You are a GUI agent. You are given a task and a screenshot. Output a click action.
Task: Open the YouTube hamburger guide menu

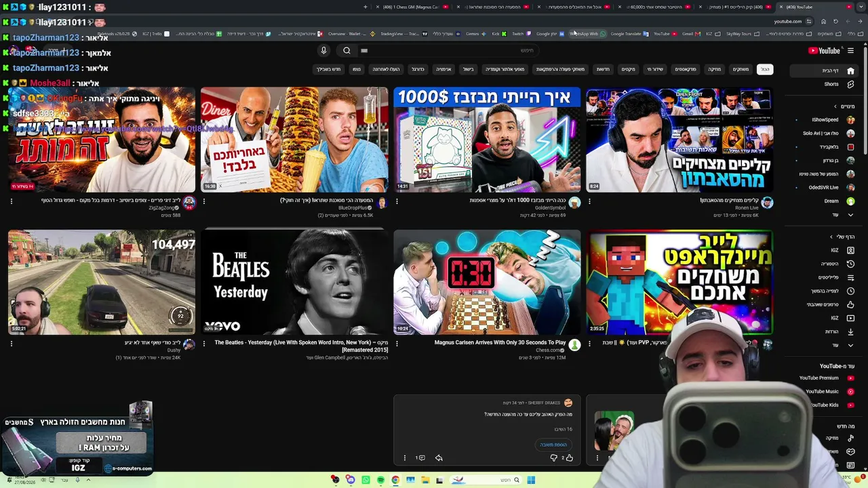point(850,51)
